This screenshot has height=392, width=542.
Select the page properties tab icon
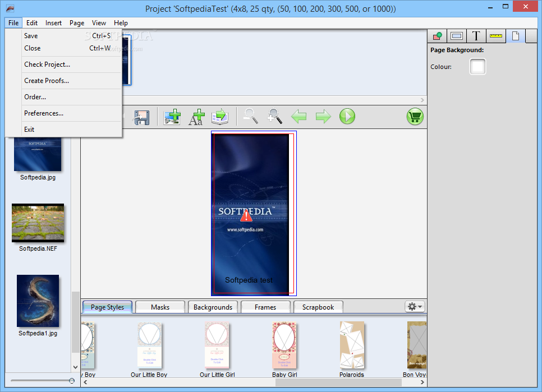coord(516,36)
